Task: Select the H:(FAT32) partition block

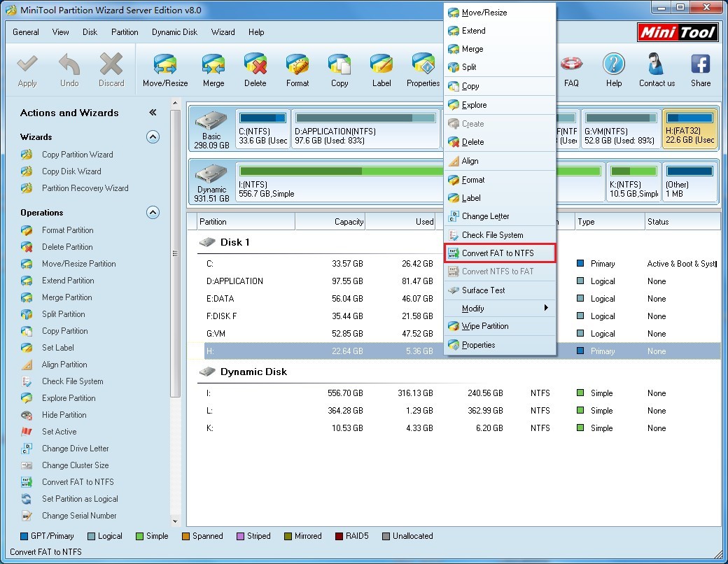Action: [x=690, y=129]
